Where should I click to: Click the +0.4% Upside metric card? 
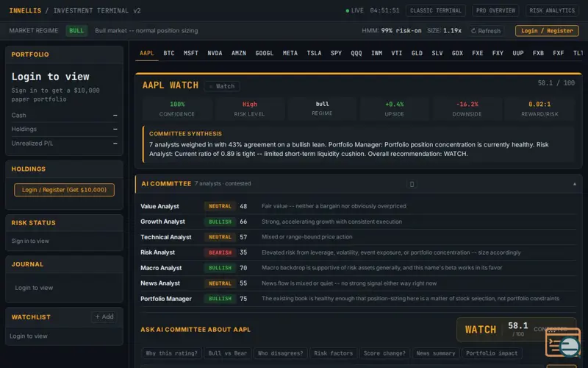(x=395, y=109)
